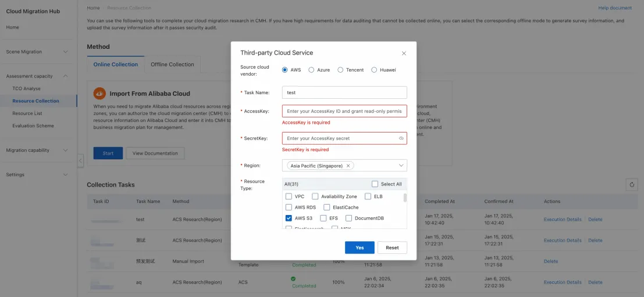The width and height of the screenshot is (644, 297).
Task: Expand Scene Migration sidebar section
Action: pyautogui.click(x=65, y=52)
